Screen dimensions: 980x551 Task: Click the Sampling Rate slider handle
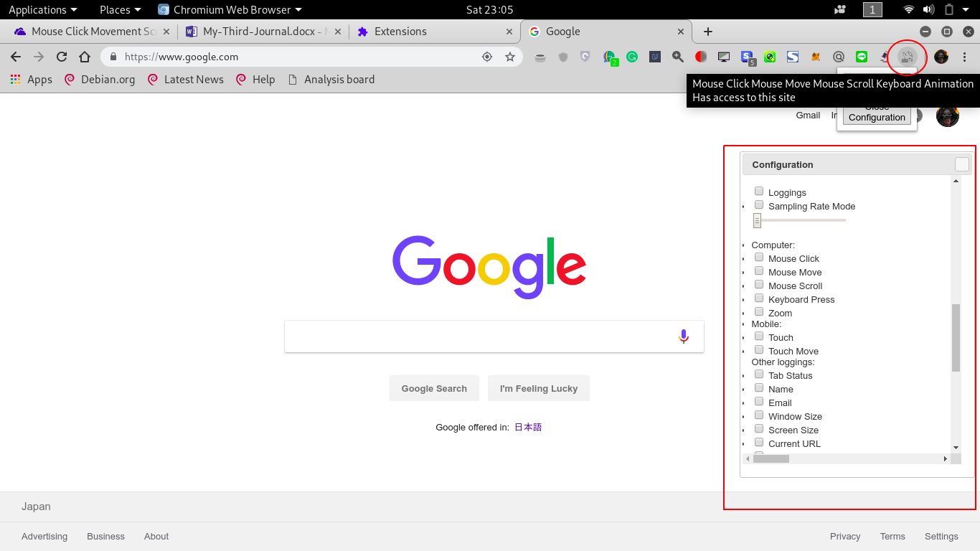(757, 220)
